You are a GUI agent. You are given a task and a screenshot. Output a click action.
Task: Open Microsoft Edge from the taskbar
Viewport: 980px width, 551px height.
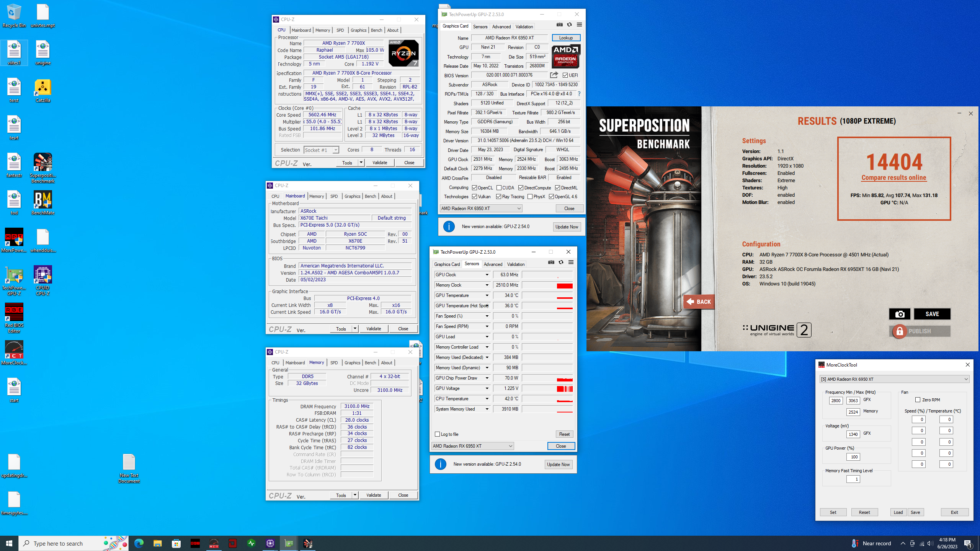(139, 543)
